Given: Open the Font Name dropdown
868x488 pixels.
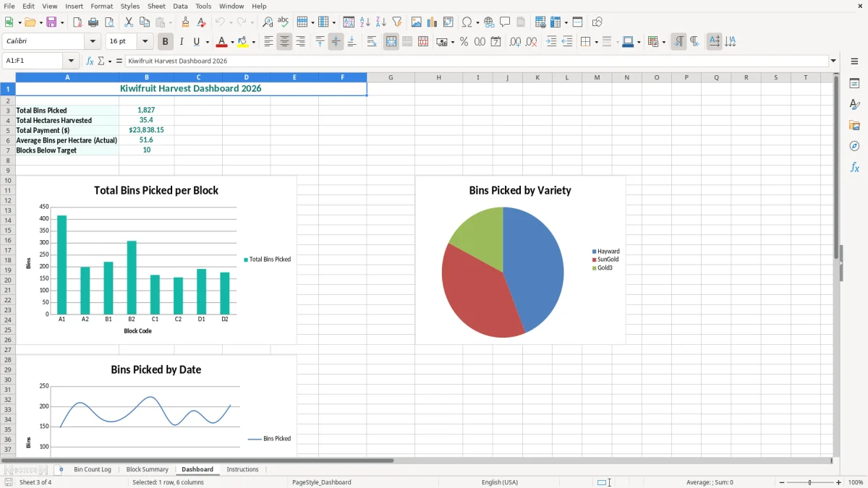Looking at the screenshot, I should click(x=92, y=42).
